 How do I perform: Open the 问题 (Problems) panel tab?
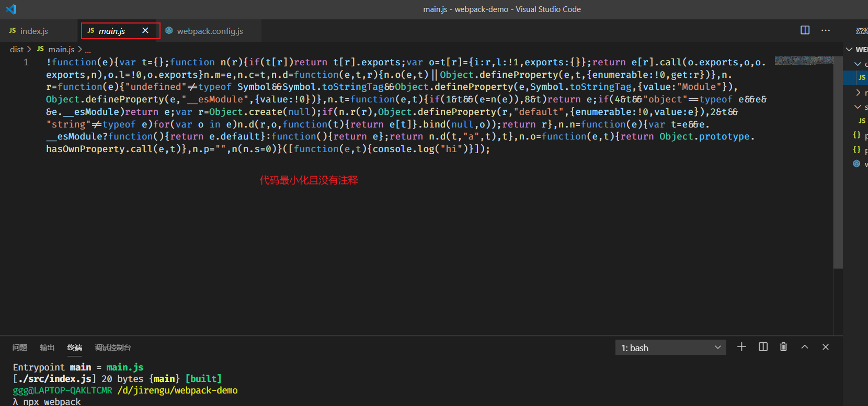tap(20, 347)
